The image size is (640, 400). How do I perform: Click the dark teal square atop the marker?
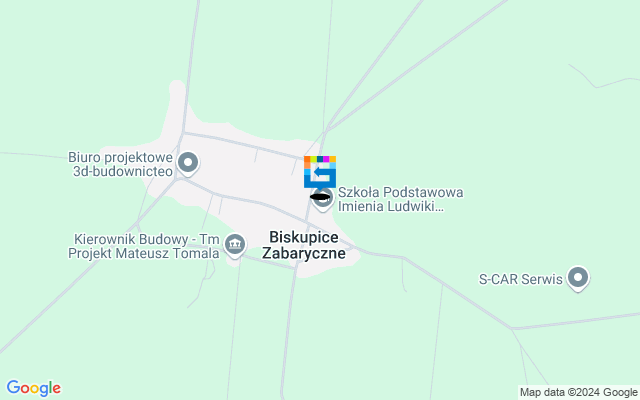point(320,159)
